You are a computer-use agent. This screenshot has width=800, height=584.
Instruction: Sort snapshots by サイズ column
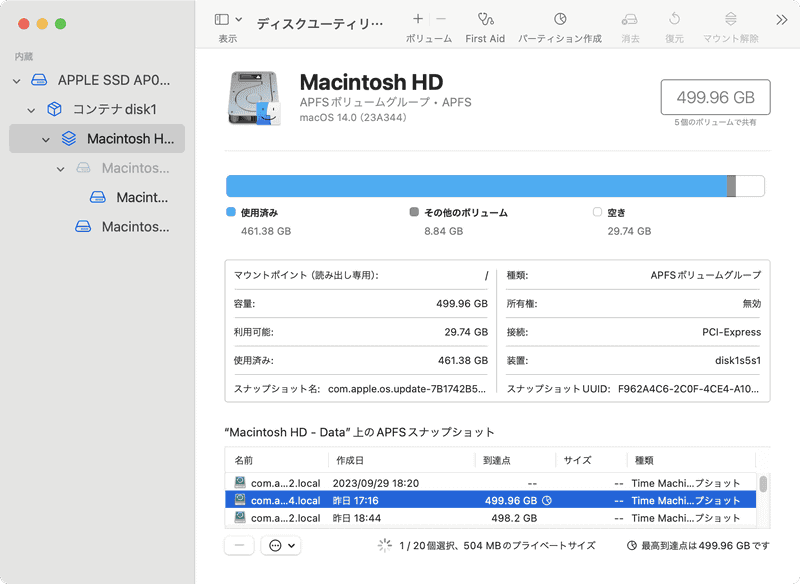(591, 460)
